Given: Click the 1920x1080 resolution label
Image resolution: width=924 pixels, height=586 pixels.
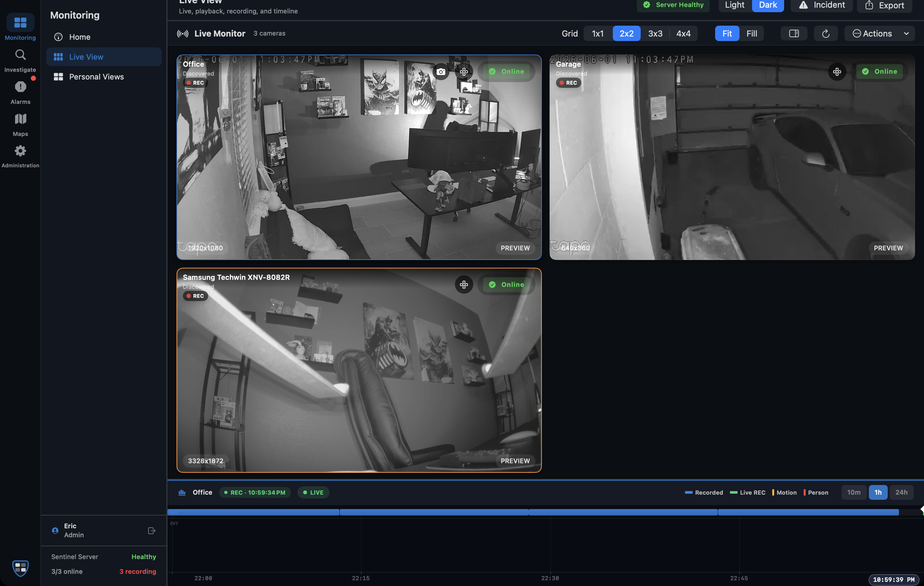Looking at the screenshot, I should tap(205, 248).
